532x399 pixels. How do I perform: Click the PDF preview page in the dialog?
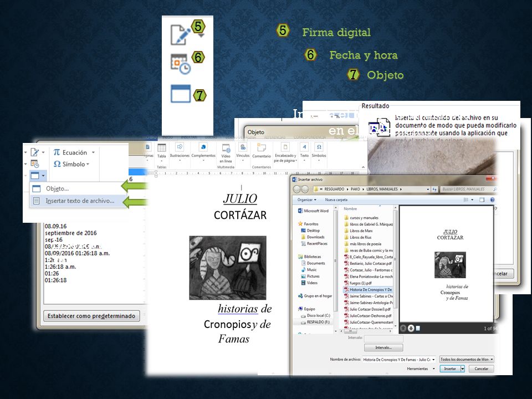447,264
